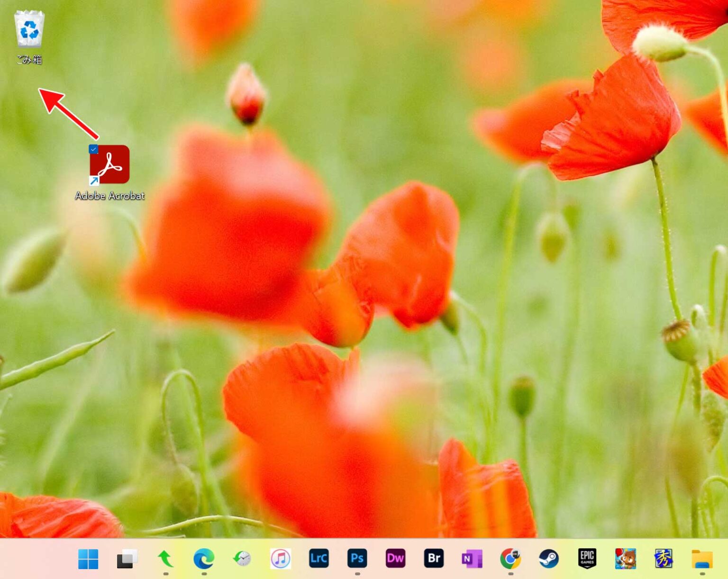Open Microsoft Edge from the taskbar

tap(204, 559)
